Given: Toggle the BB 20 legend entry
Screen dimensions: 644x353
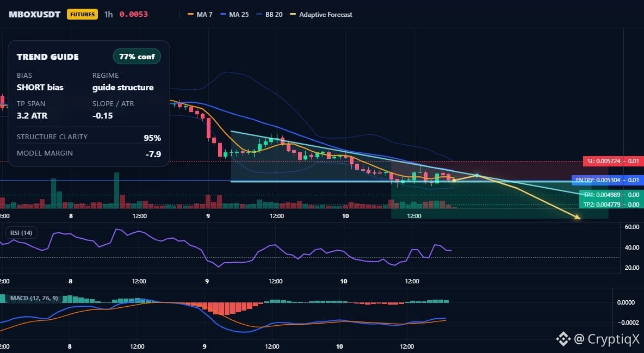Looking at the screenshot, I should point(270,14).
